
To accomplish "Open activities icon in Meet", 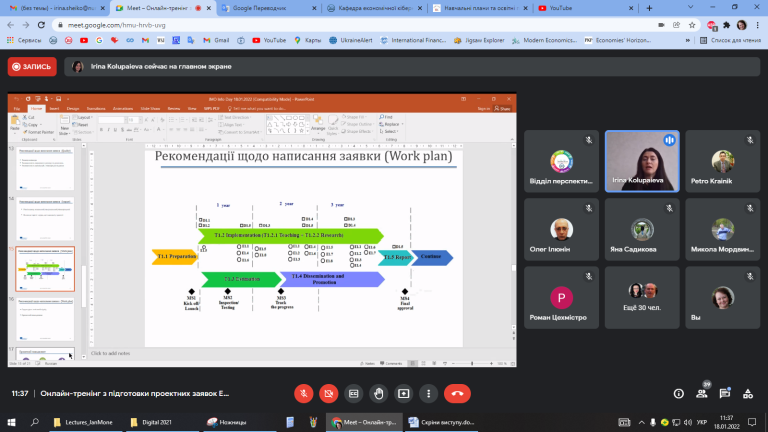I will [x=748, y=394].
